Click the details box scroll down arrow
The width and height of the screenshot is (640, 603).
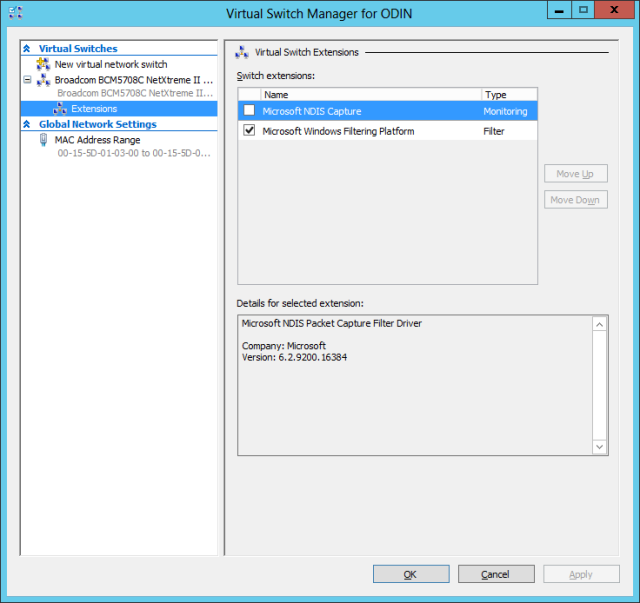point(599,447)
